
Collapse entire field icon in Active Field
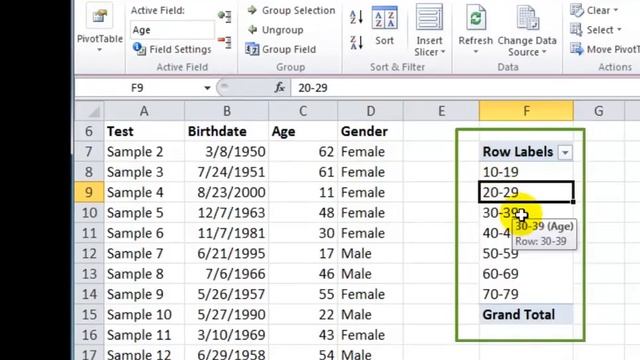point(225,42)
